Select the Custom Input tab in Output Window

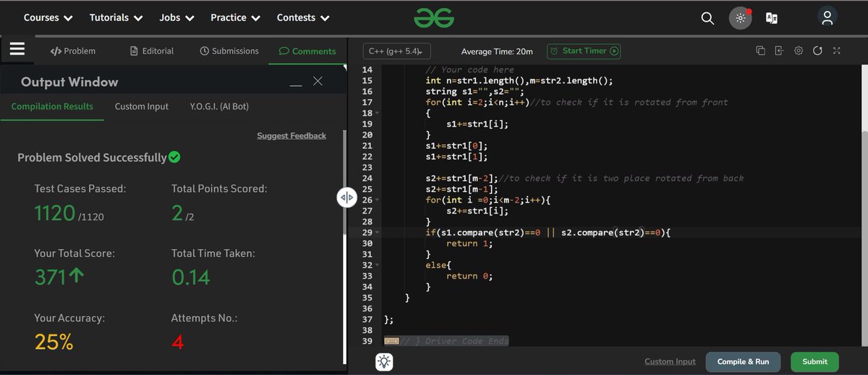coord(142,106)
